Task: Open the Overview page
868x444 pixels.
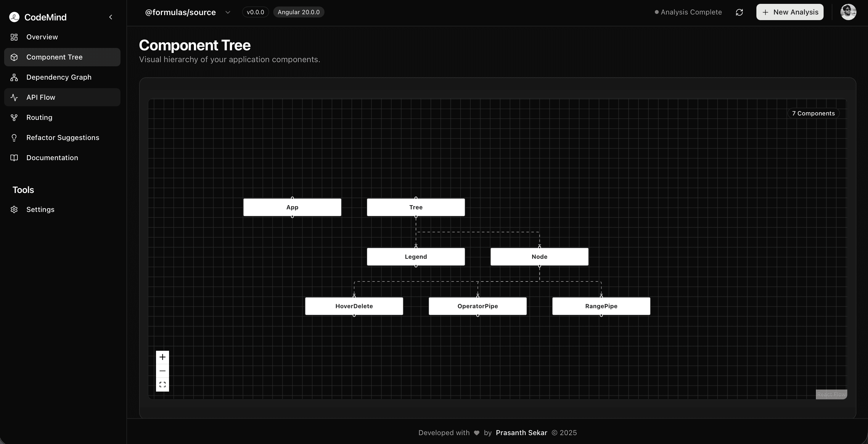Action: tap(42, 37)
